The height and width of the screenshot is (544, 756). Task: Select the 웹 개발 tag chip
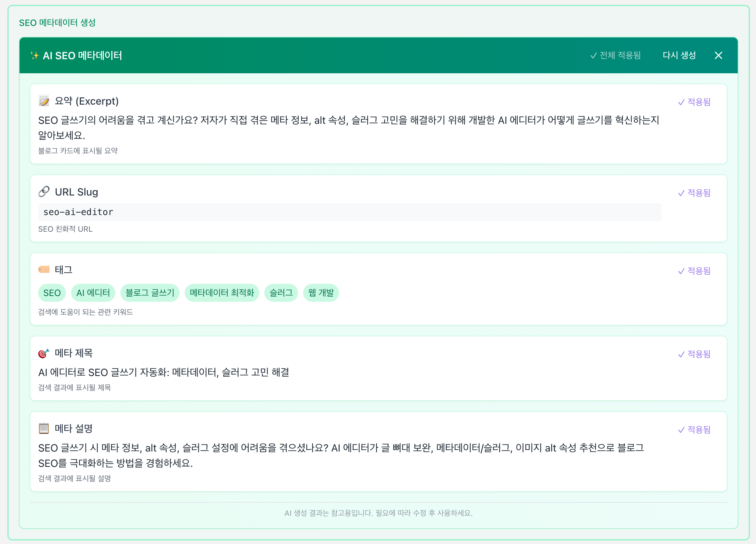click(x=321, y=293)
